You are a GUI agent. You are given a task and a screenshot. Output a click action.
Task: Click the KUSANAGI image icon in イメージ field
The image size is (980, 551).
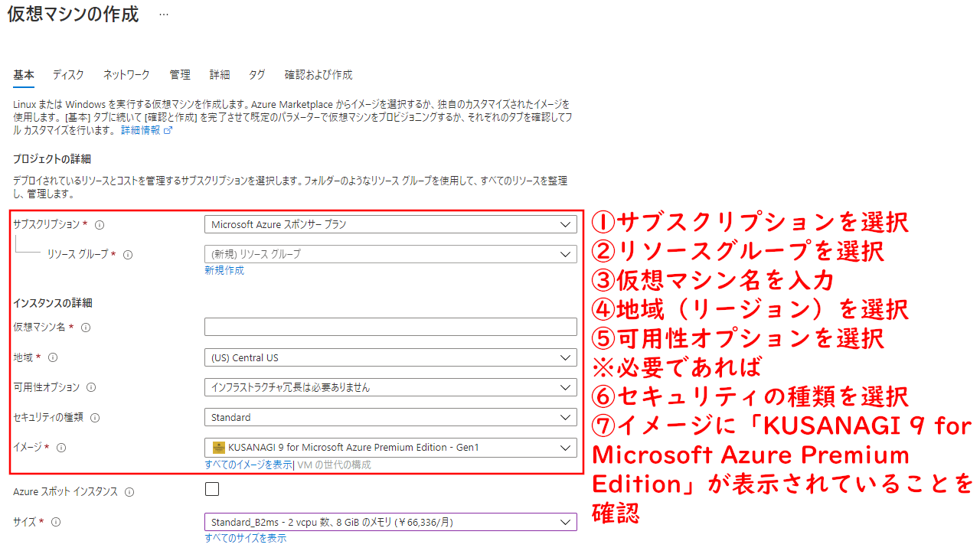218,448
